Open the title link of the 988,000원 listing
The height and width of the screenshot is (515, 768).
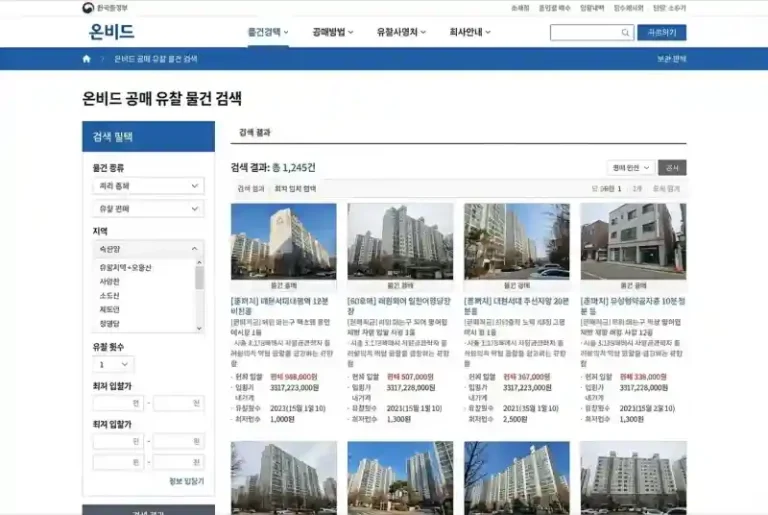[x=280, y=306]
